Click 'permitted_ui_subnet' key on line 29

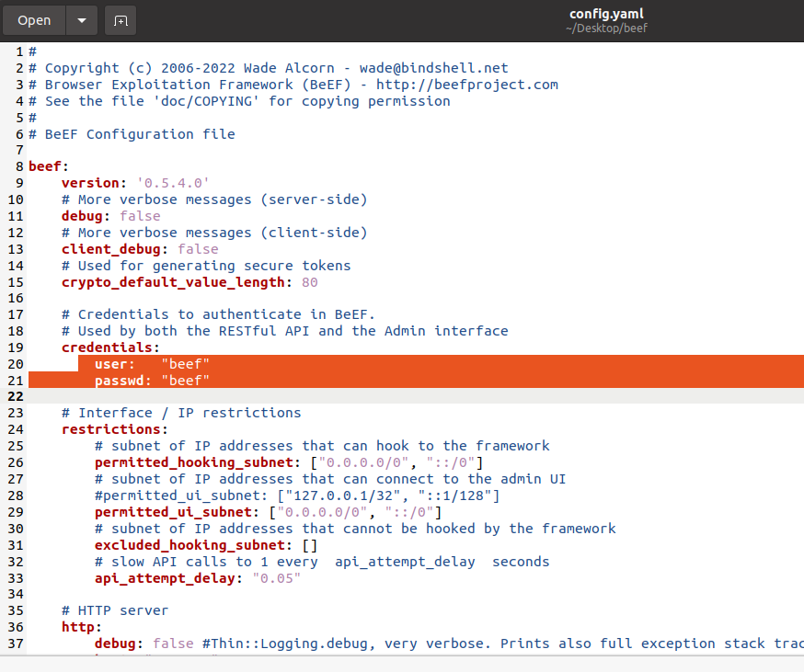[173, 512]
